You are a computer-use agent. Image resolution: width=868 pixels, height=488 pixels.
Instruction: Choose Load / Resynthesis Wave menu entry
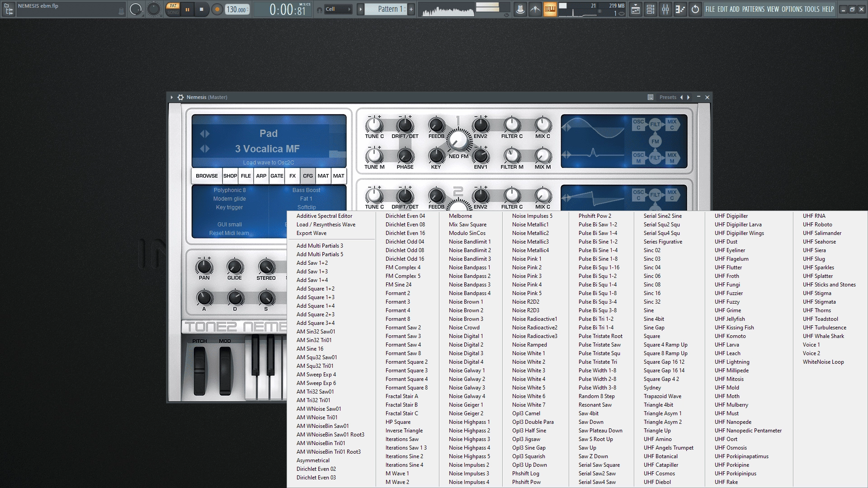[x=326, y=225]
